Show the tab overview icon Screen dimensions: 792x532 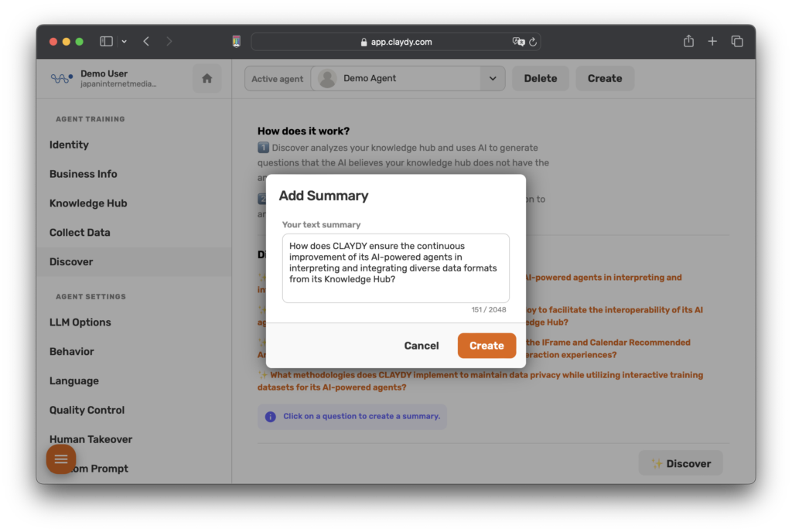tap(737, 42)
